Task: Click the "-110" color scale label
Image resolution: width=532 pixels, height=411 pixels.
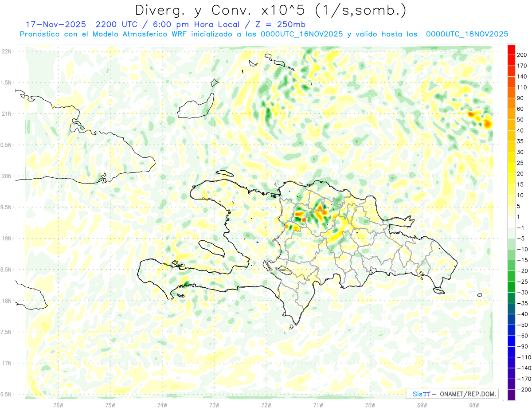Action: click(x=524, y=357)
